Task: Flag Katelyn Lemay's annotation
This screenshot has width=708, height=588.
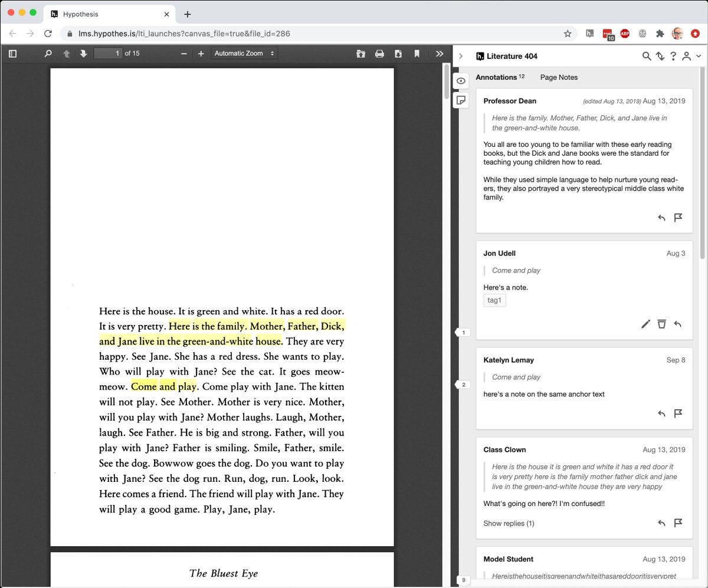Action: (678, 413)
